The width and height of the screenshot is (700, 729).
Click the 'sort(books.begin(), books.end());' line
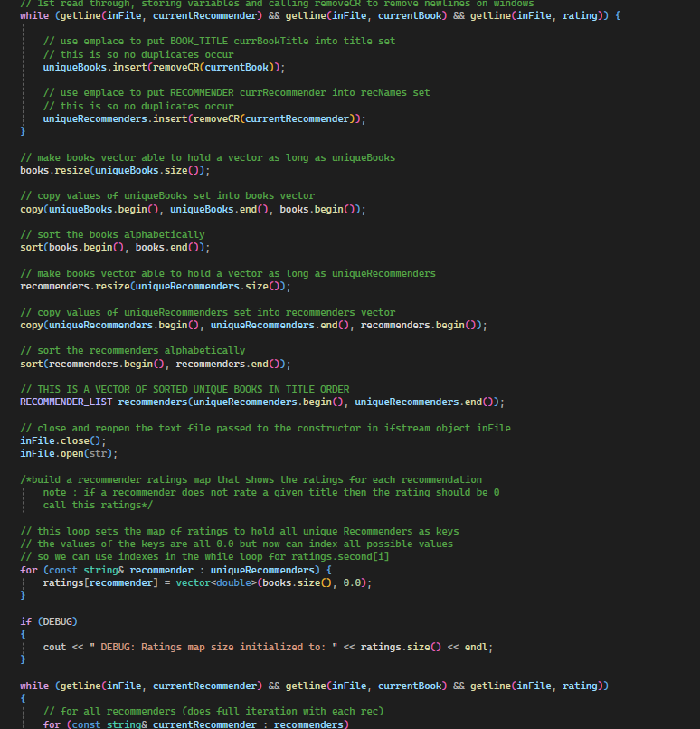[x=115, y=247]
